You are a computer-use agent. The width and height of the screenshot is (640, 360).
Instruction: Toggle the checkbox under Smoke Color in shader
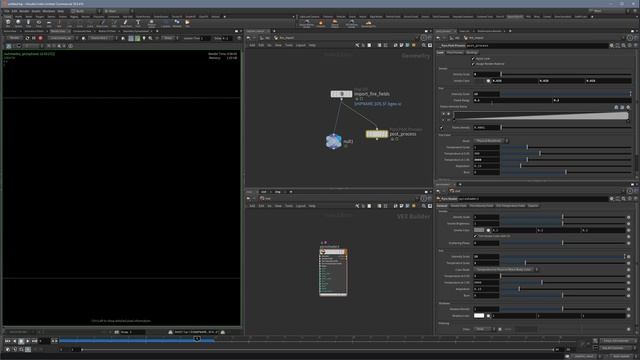(x=475, y=236)
